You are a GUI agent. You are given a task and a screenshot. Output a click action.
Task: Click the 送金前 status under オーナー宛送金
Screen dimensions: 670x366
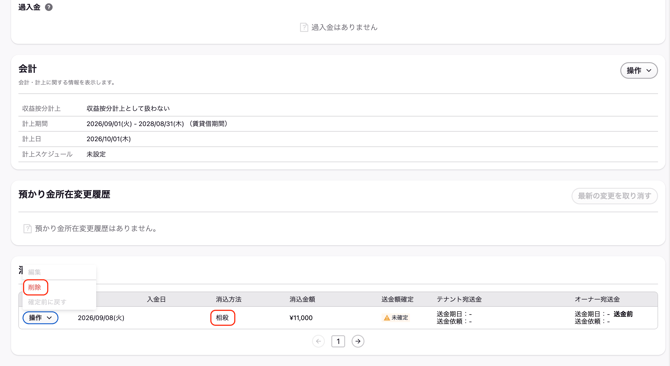pyautogui.click(x=623, y=314)
